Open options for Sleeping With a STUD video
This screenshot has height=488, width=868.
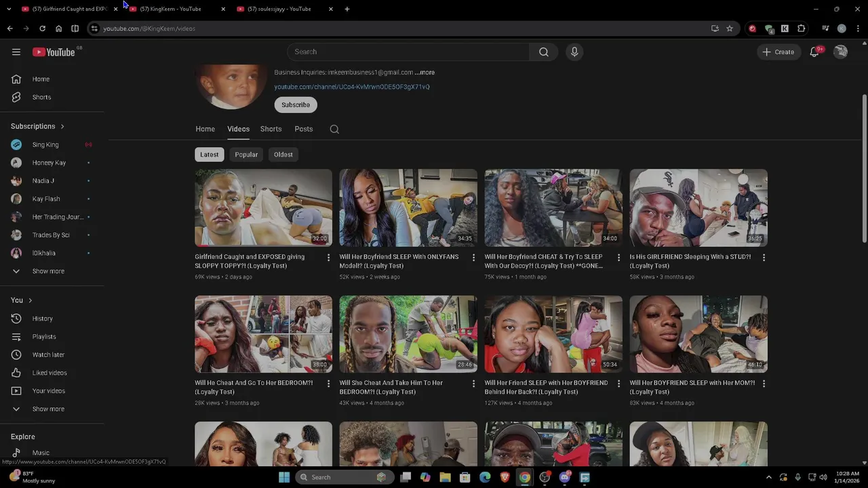pos(764,258)
